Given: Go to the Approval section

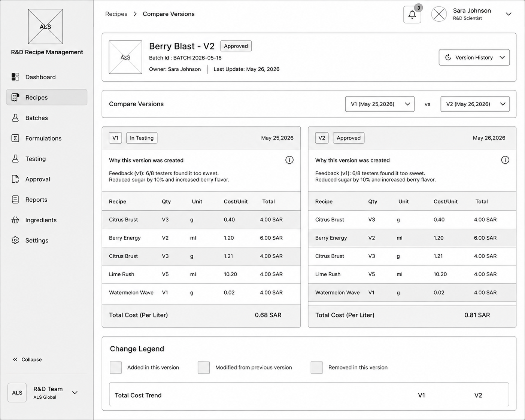Looking at the screenshot, I should point(46,179).
